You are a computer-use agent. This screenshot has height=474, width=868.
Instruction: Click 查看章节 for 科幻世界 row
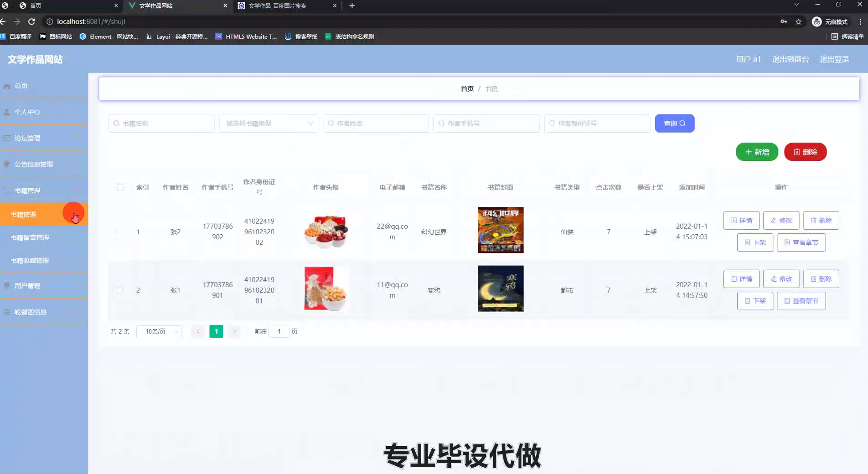[x=801, y=242]
